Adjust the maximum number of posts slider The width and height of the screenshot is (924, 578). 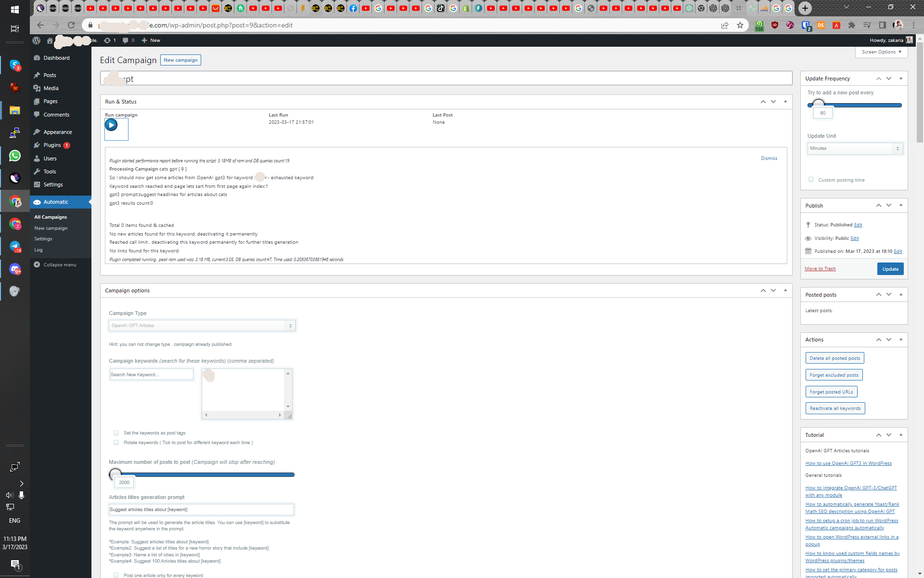(x=115, y=474)
